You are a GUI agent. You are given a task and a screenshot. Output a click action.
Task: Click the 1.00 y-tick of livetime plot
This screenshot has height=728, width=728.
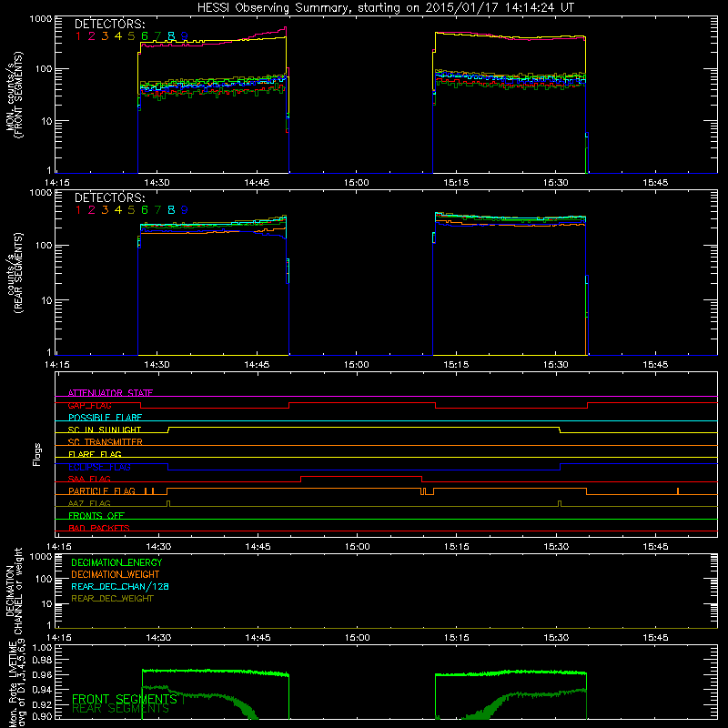coord(43,647)
